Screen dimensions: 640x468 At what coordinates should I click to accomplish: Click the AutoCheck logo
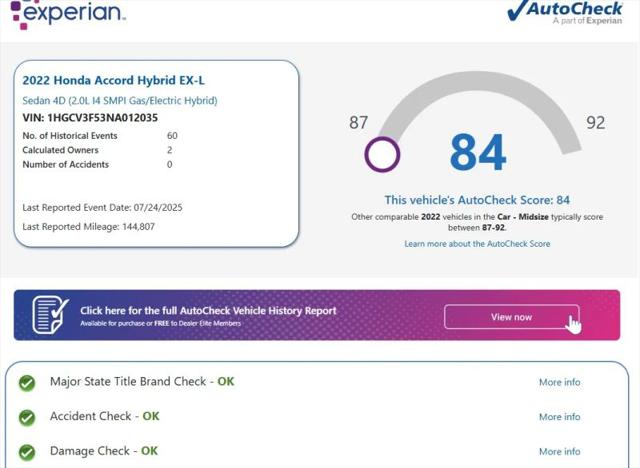tap(565, 12)
